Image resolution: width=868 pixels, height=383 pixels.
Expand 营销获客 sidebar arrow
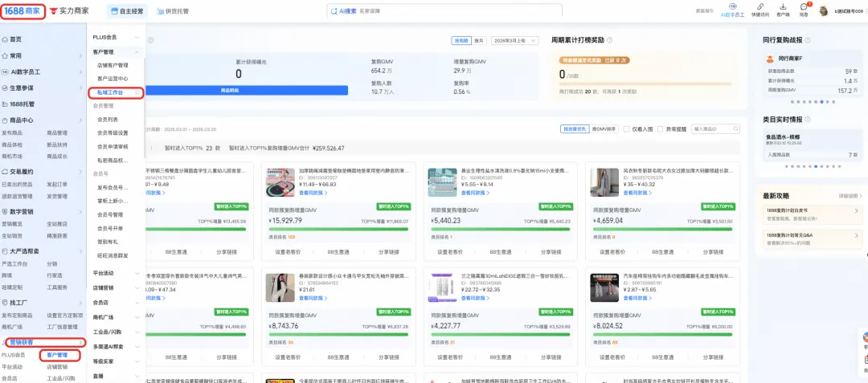(x=80, y=343)
